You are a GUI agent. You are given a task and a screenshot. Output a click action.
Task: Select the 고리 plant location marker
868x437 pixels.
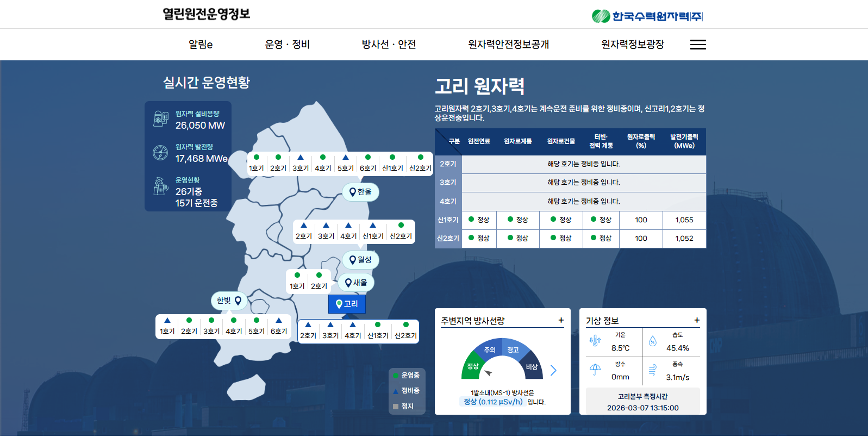(347, 304)
